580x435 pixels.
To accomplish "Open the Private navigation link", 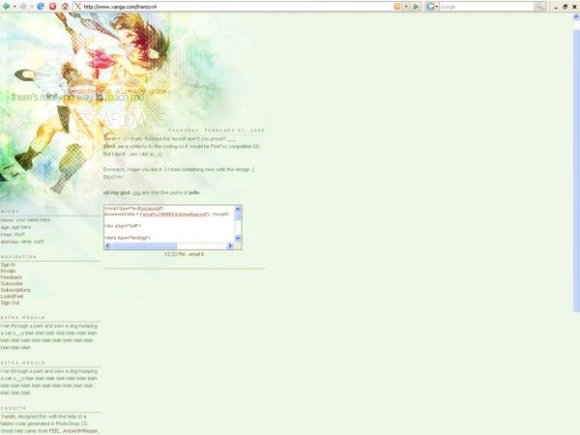I will (8, 271).
